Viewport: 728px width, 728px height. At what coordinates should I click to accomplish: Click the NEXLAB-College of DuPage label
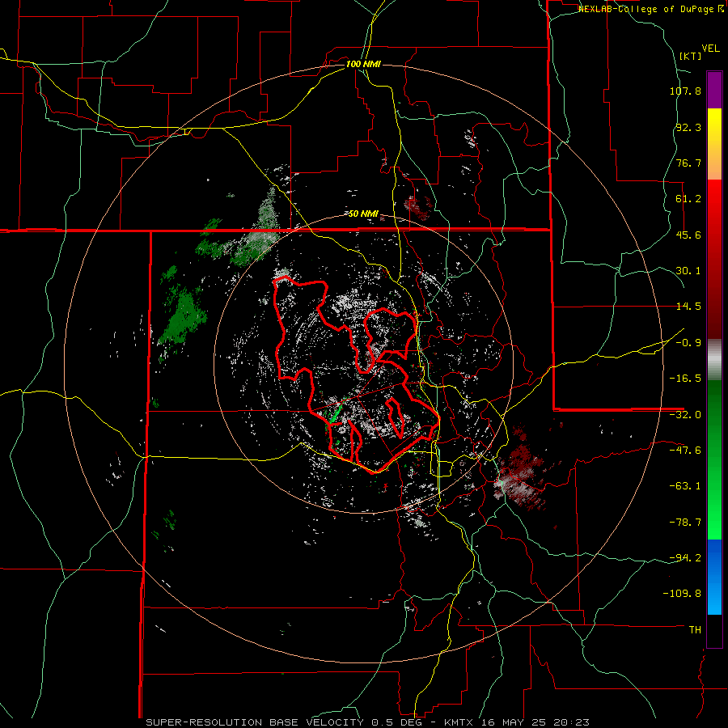[x=647, y=9]
